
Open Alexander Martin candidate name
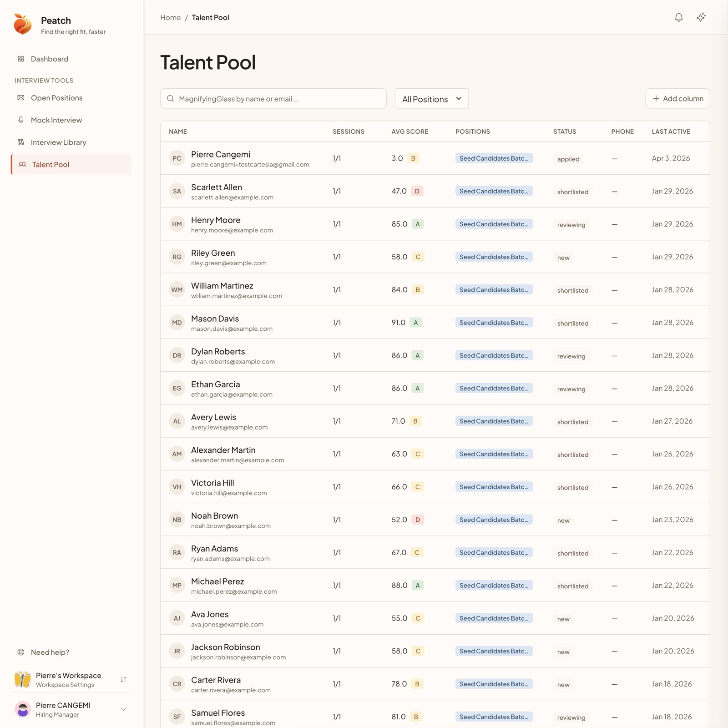click(x=223, y=450)
